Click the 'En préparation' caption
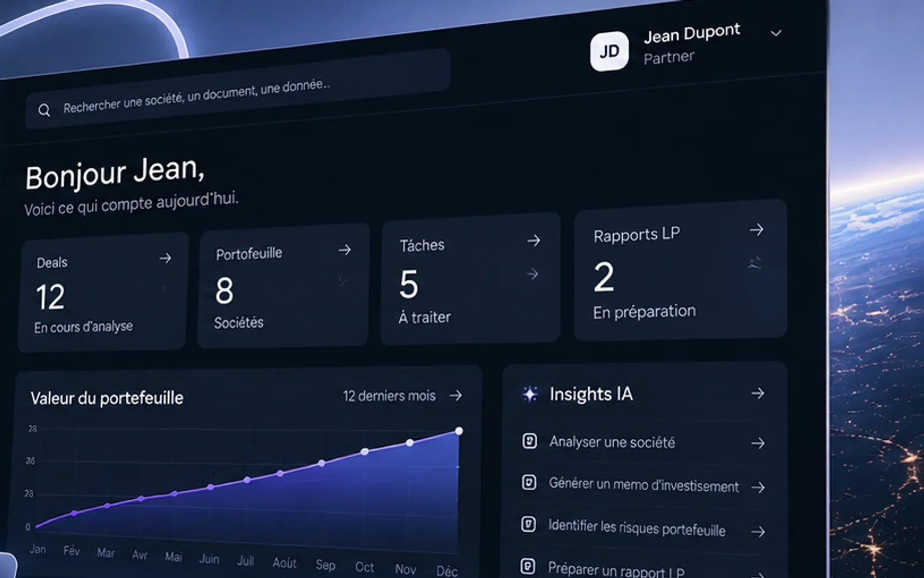 pyautogui.click(x=644, y=312)
